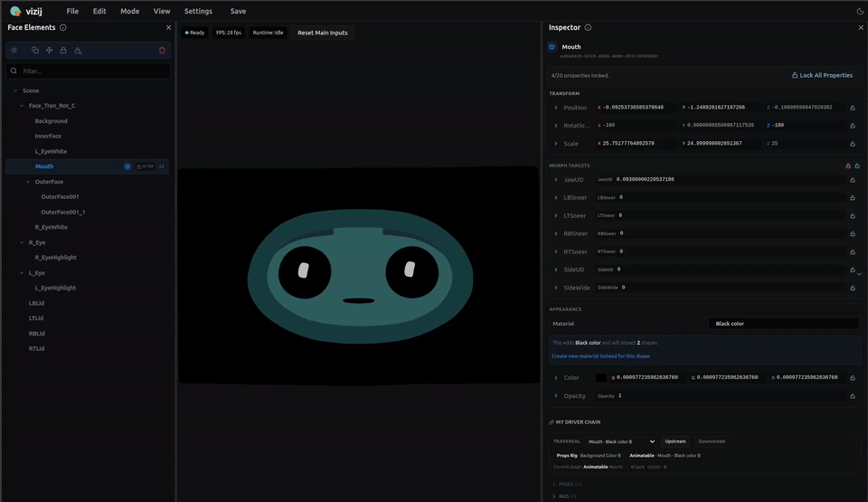The width and height of the screenshot is (868, 502).
Task: Select the InnerFace tree item
Action: click(48, 137)
